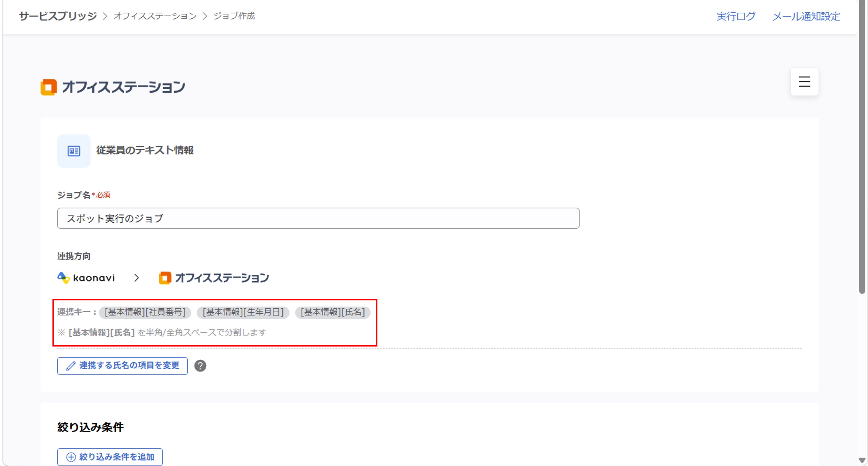
Task: Click the kaonavi logo
Action: [86, 278]
